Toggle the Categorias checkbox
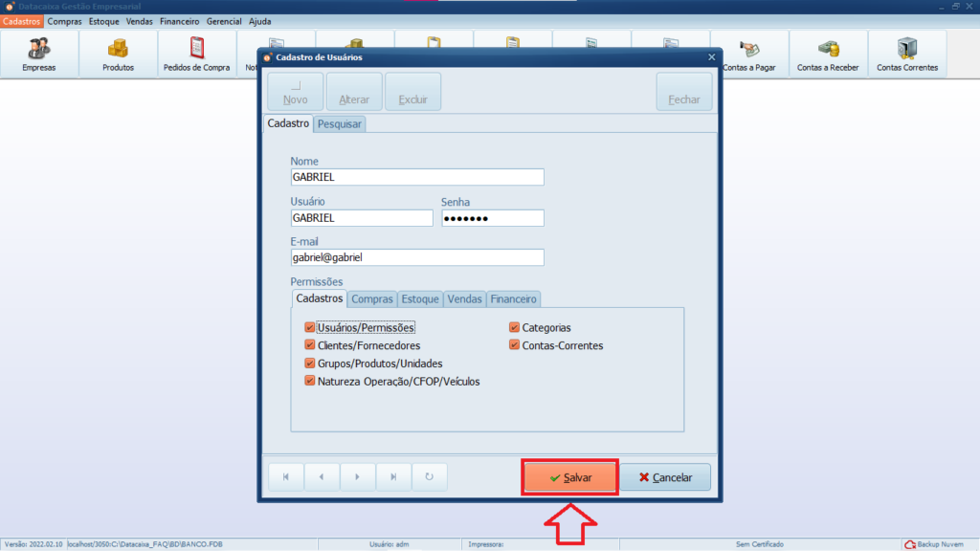This screenshot has width=980, height=551. [x=515, y=327]
